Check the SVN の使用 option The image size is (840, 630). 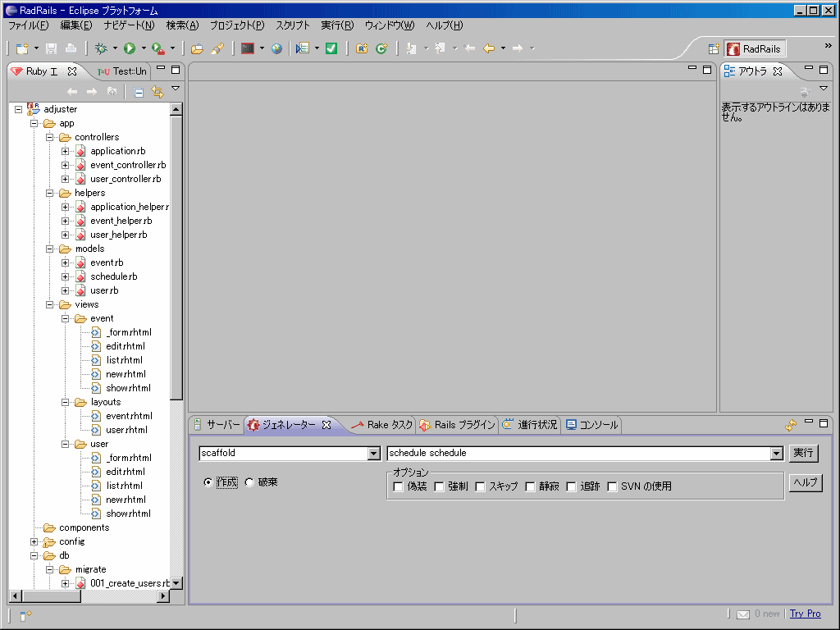(x=612, y=486)
